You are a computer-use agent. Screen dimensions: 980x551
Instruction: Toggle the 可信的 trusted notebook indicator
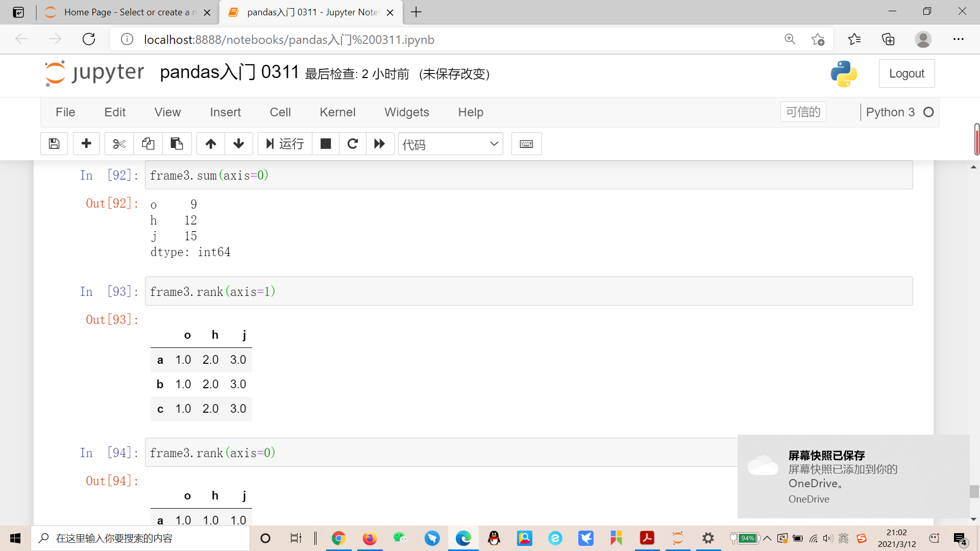click(x=803, y=112)
